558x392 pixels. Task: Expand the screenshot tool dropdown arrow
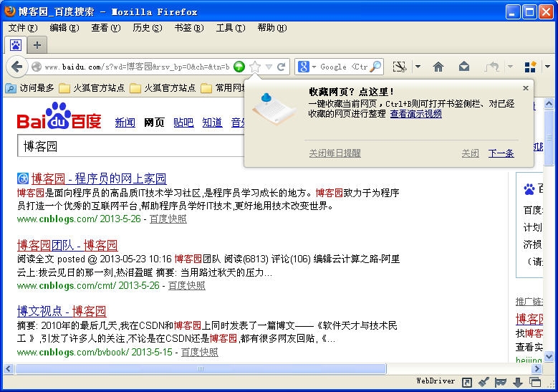pos(418,67)
